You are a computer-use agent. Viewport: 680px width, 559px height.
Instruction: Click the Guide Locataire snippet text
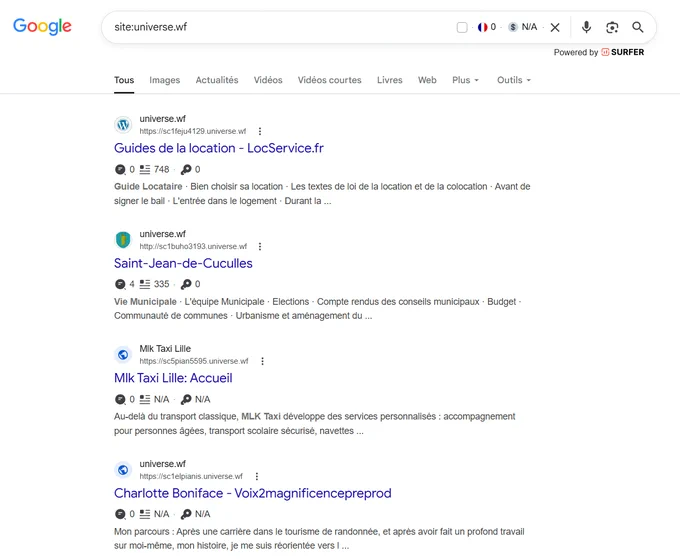point(148,186)
